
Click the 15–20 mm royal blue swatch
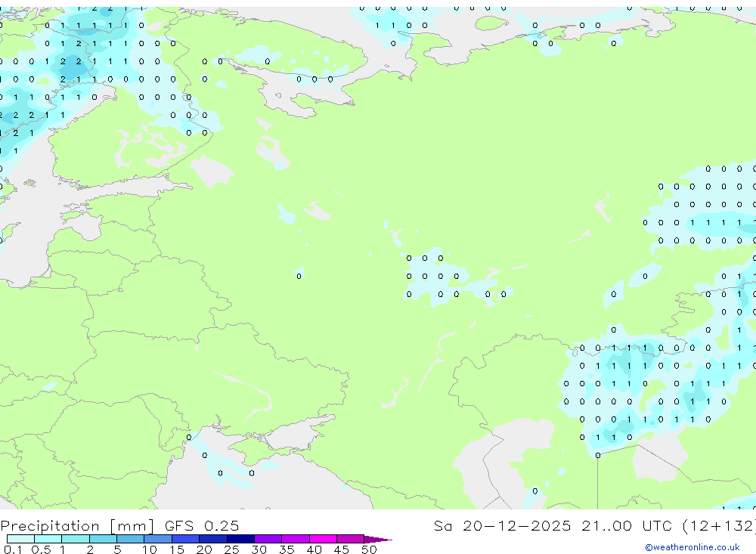186,539
